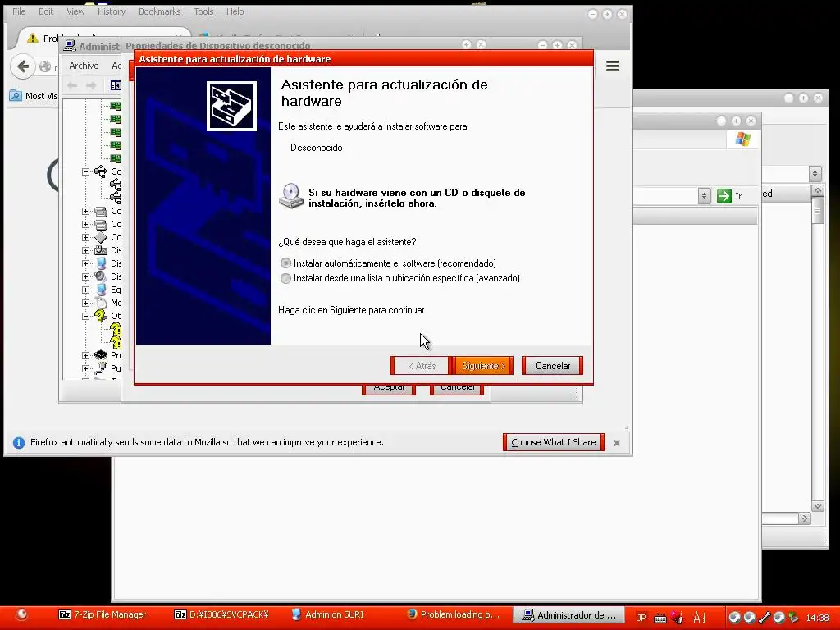The height and width of the screenshot is (630, 840).
Task: Click the keyboard icon next to JP
Action: 660,618
